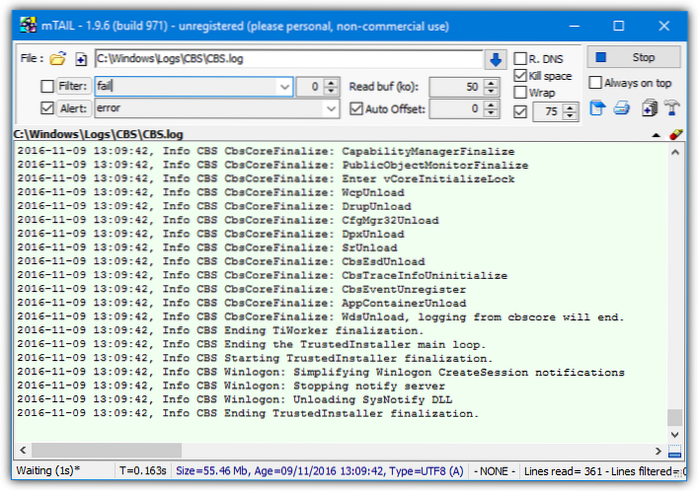This screenshot has height=491, width=698.
Task: Increase filter count spinner up arrow
Action: pyautogui.click(x=331, y=82)
